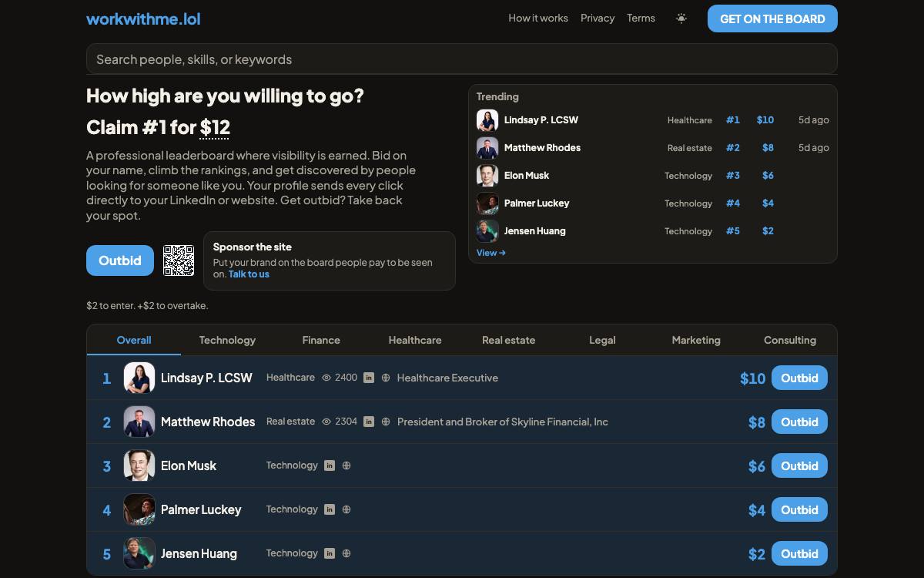Click Matthew Rhodes' avatar in Trending
Screen dimensions: 924x578
487,148
